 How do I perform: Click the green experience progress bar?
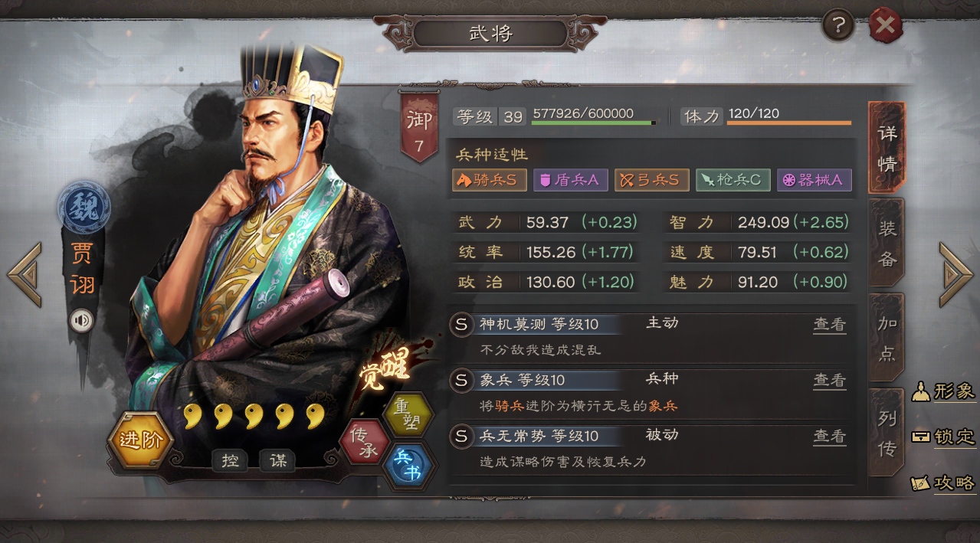click(594, 123)
